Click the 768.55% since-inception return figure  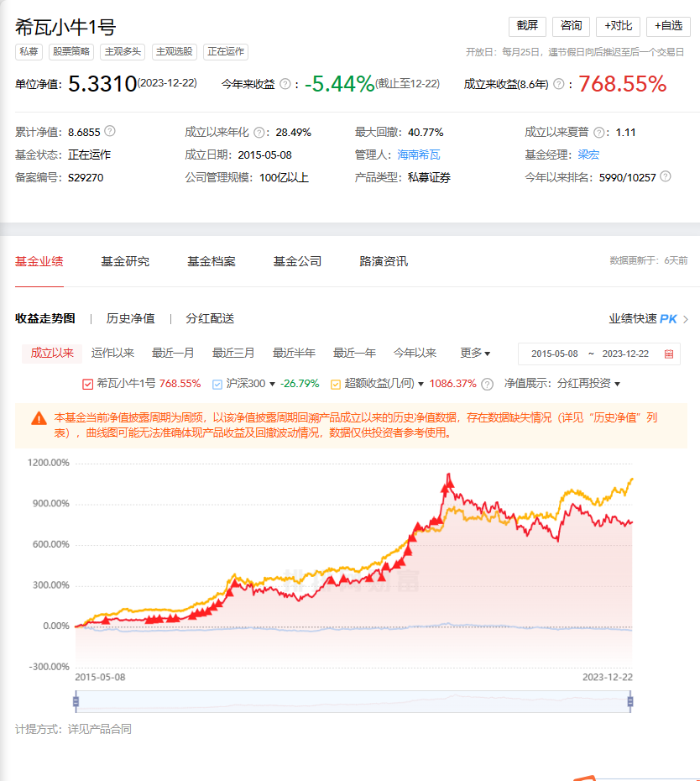point(622,84)
